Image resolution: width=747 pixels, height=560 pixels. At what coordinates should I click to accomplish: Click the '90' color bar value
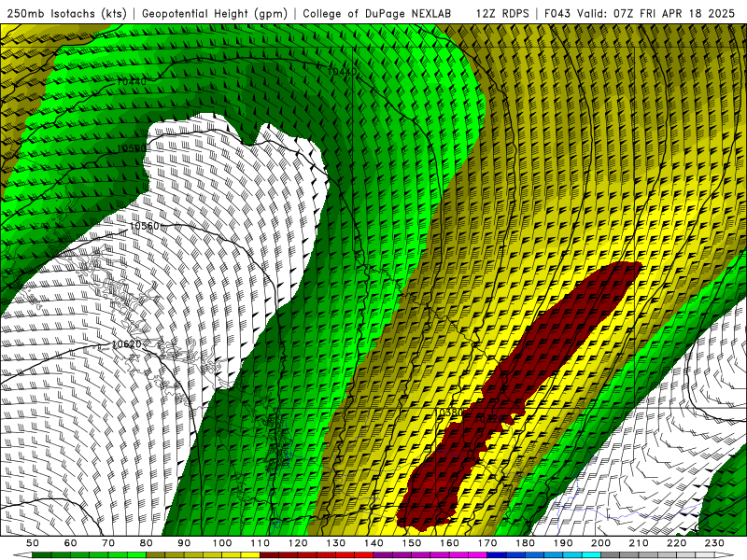click(184, 543)
